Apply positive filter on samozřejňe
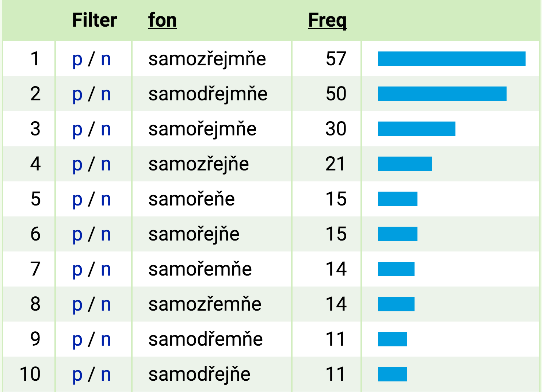Screen dimensions: 542x392 pyautogui.click(x=77, y=164)
